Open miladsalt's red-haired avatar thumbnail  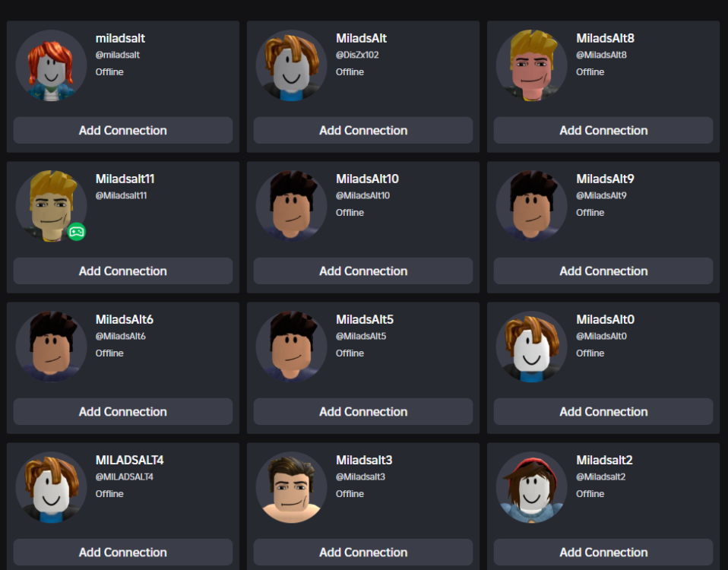[51, 65]
